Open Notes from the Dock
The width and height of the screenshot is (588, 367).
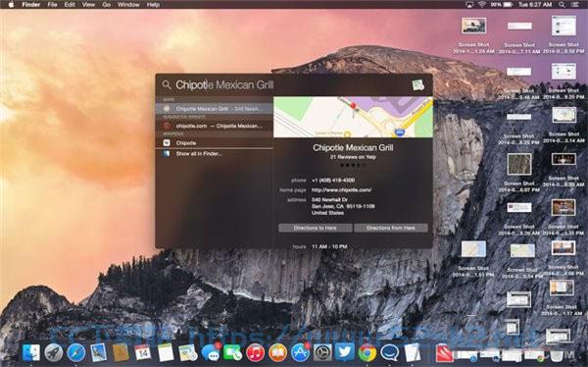[166, 352]
